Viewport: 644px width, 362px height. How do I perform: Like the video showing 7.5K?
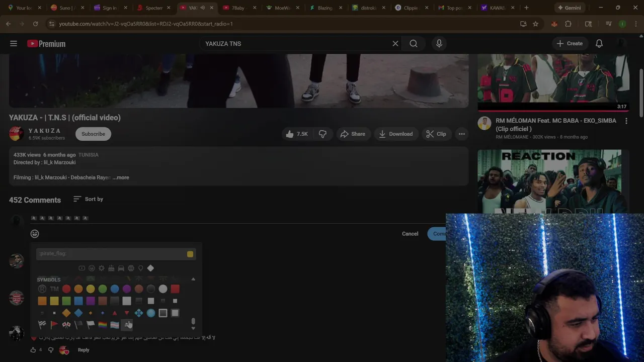click(296, 134)
